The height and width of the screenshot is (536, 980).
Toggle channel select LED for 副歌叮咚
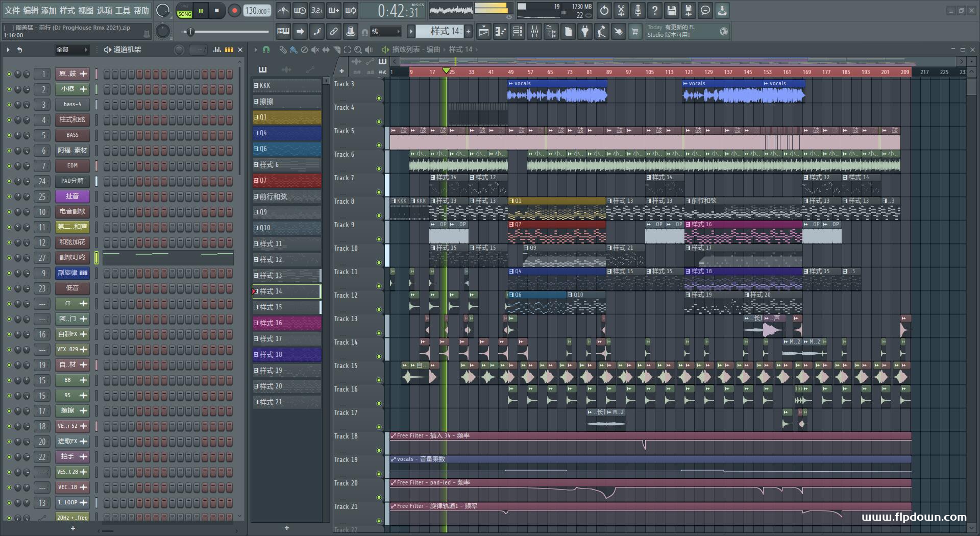(x=96, y=258)
